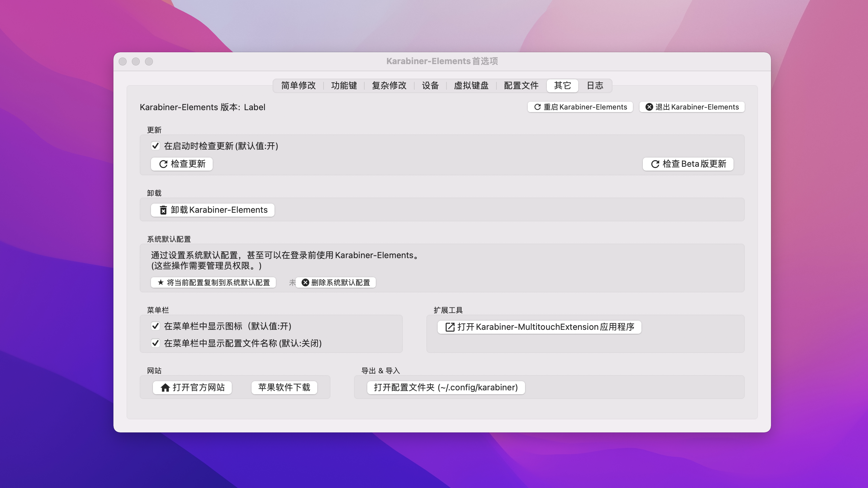Open the 设备 tab
This screenshot has height=488, width=868.
click(430, 85)
